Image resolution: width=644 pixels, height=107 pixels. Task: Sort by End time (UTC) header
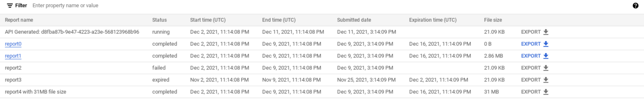click(x=279, y=20)
